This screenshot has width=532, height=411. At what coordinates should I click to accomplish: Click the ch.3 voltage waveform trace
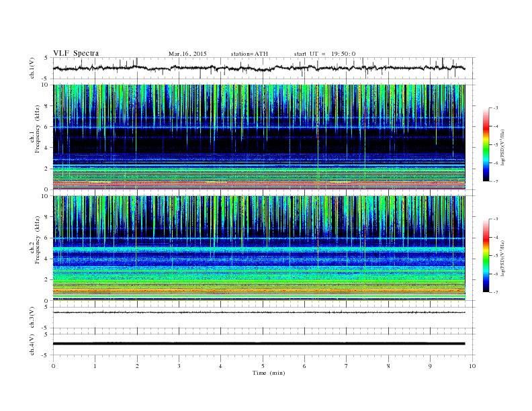pos(259,312)
